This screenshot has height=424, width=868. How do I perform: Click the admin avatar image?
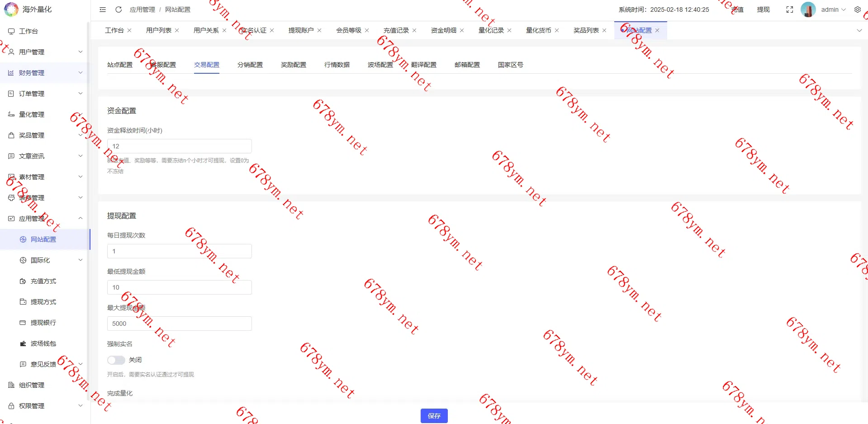click(x=808, y=10)
